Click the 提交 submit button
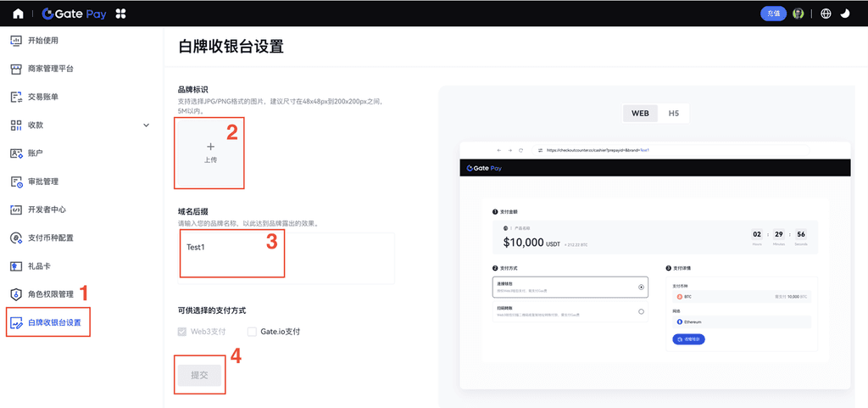Viewport: 868px width, 408px height. point(199,374)
